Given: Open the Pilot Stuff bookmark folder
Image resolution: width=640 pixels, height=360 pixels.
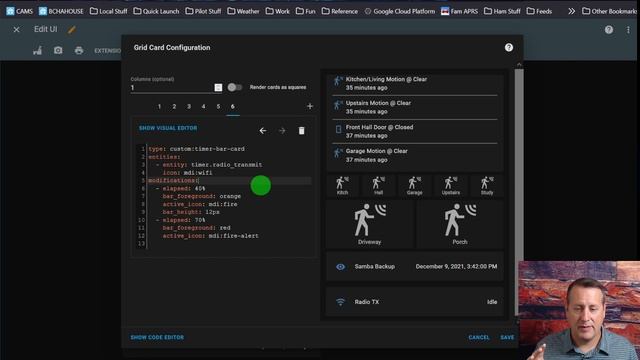Looking at the screenshot, I should 203,11.
